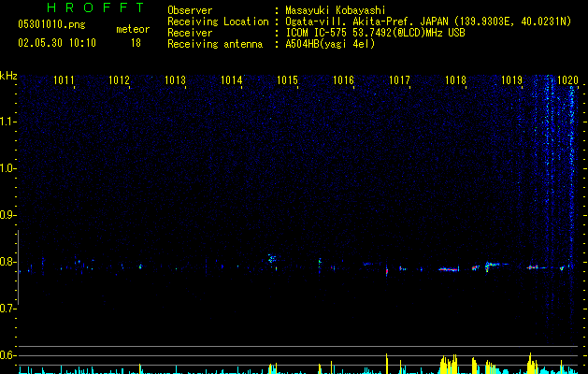Image resolution: width=588 pixels, height=374 pixels.
Task: Select the Ogata-vill. Akita-Pref. JAPAN coordinates text
Action: 428,22
